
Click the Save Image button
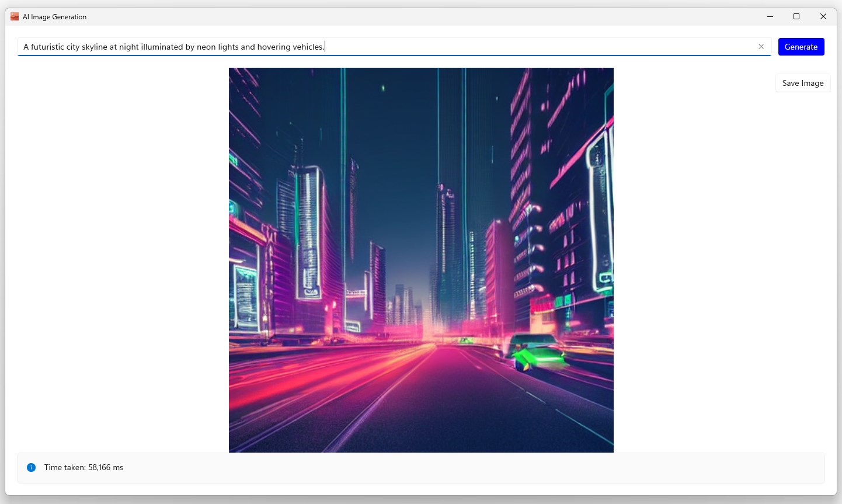click(x=803, y=82)
